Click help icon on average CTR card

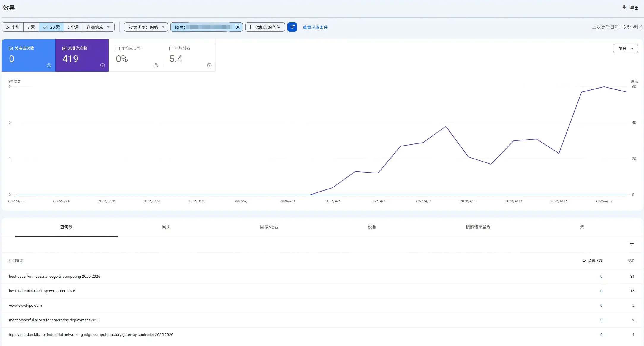click(x=156, y=65)
